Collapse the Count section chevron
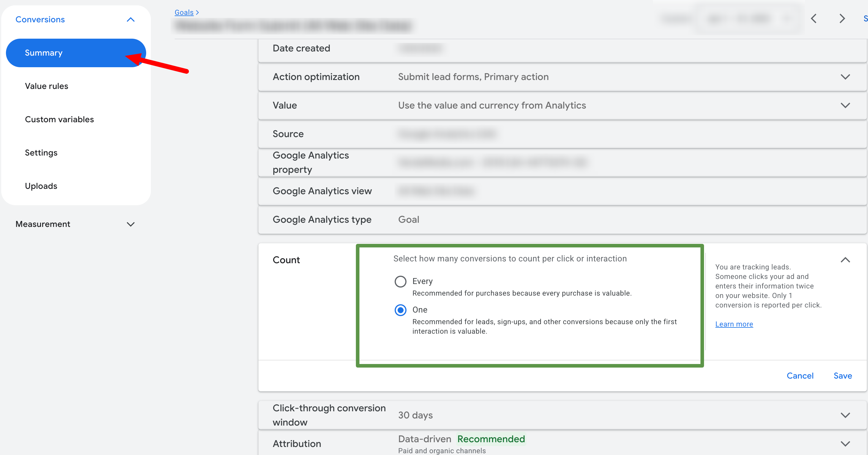Viewport: 868px width, 455px height. coord(845,260)
